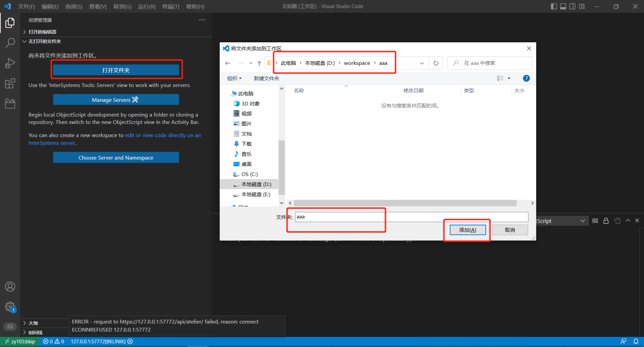Click the 文件夹 name input field
644x347 pixels.
[x=411, y=217]
